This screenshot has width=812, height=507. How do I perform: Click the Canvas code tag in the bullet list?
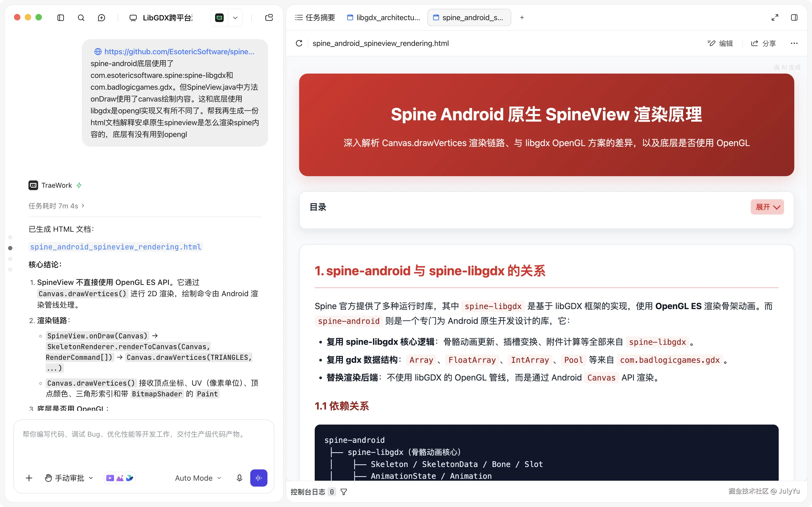601,378
